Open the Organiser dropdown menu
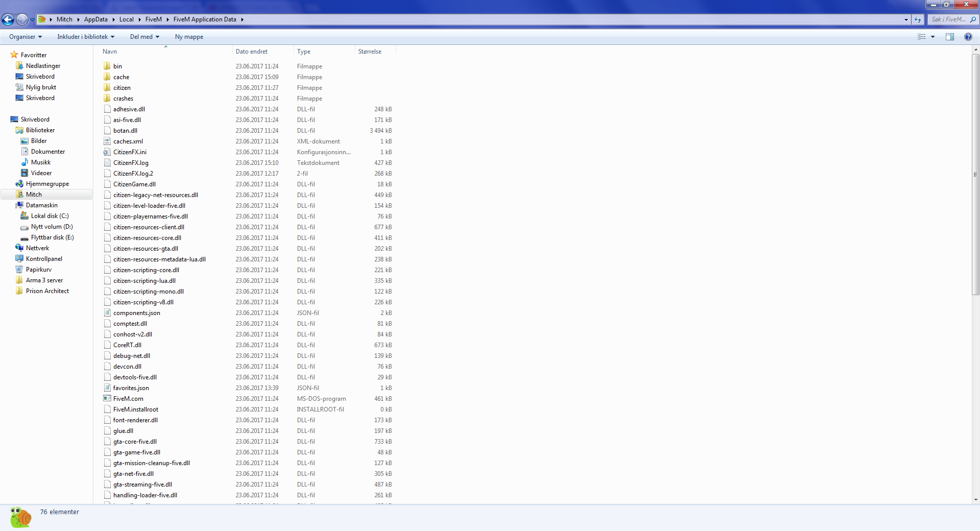The image size is (980, 531). coord(26,37)
